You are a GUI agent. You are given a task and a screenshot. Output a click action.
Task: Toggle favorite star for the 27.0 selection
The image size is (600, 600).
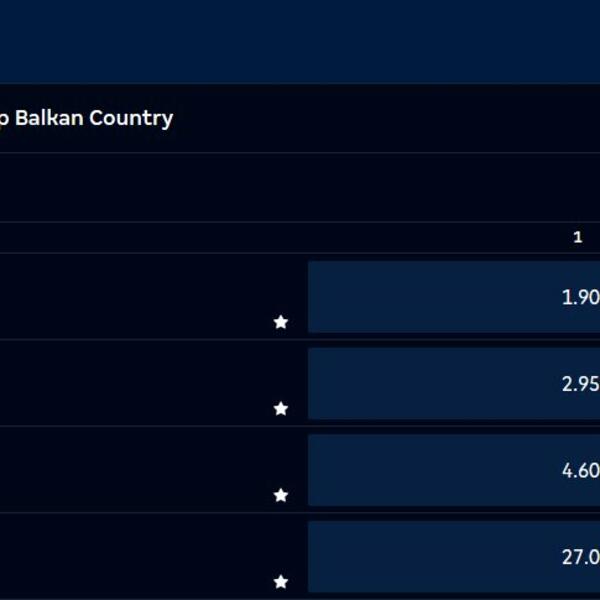281,581
